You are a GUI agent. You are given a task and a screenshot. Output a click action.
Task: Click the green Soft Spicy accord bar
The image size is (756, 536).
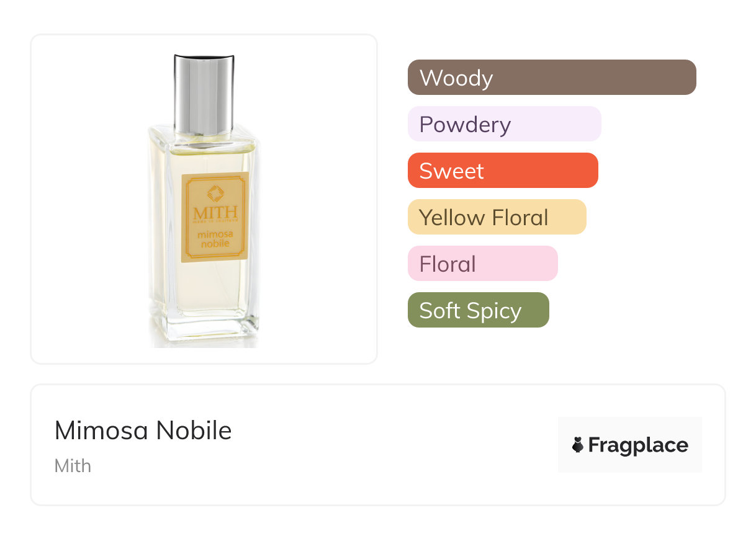(478, 310)
